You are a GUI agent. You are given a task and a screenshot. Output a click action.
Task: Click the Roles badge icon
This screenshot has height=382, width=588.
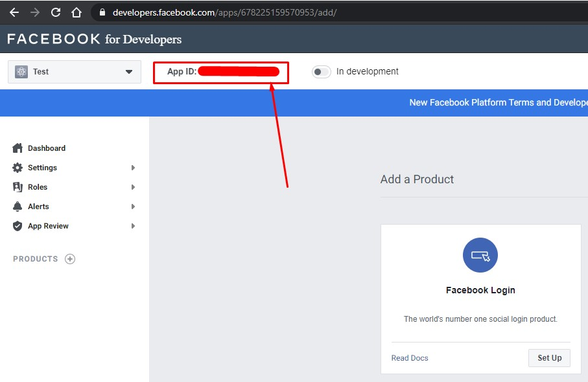tap(18, 187)
